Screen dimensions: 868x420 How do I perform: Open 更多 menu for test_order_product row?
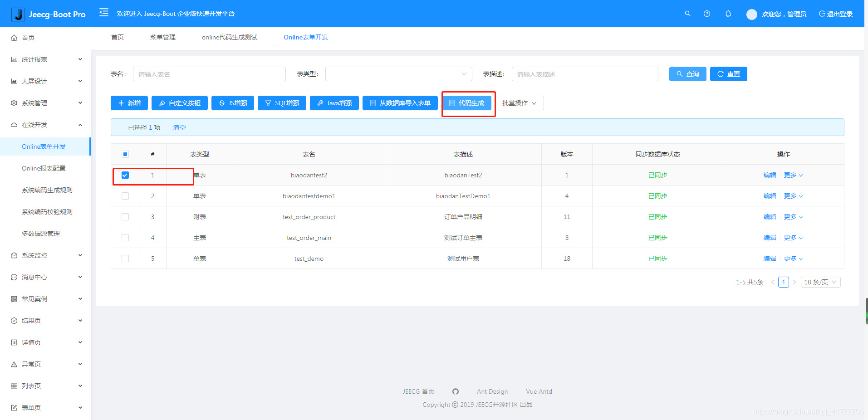[793, 217]
